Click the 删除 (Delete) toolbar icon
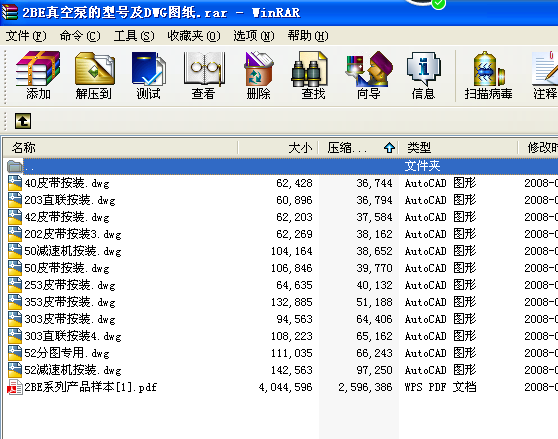558x439 pixels. tap(259, 69)
